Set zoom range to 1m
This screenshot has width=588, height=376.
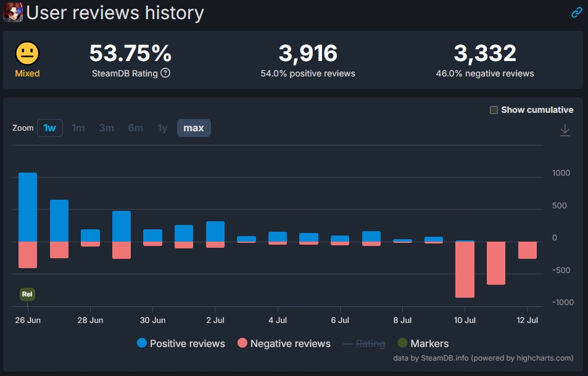point(78,128)
